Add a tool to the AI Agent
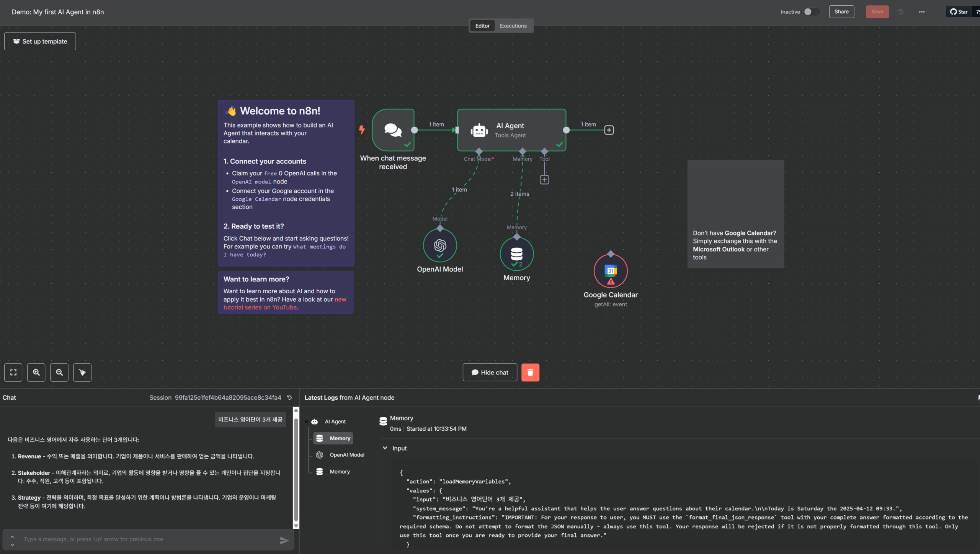This screenshot has width=980, height=554. [544, 180]
